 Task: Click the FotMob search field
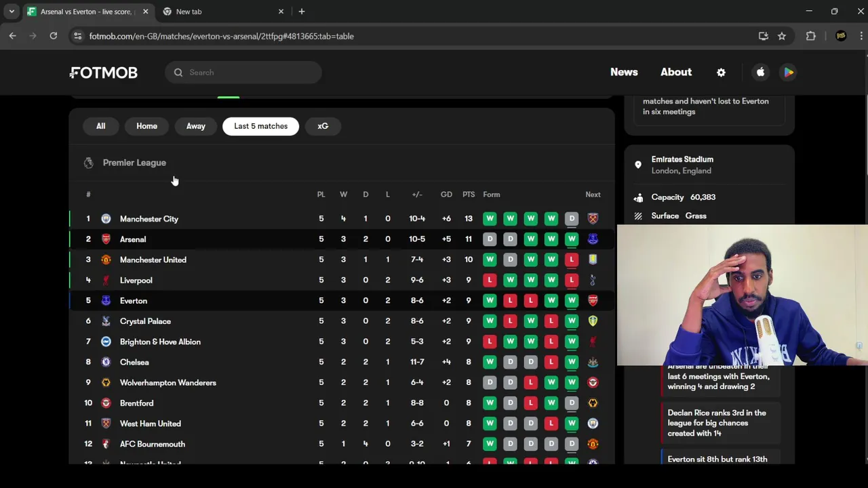pos(243,73)
